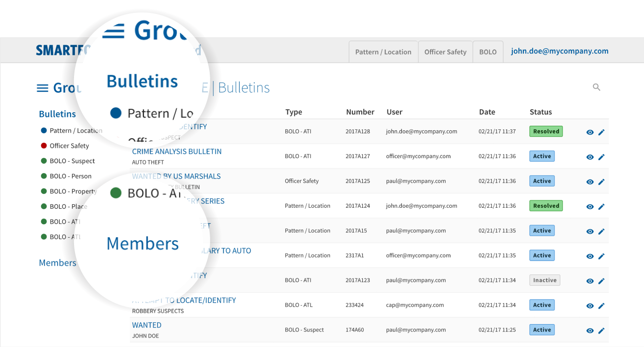View bulletin 2017A125 with the eye icon
The width and height of the screenshot is (644, 347).
click(x=590, y=182)
